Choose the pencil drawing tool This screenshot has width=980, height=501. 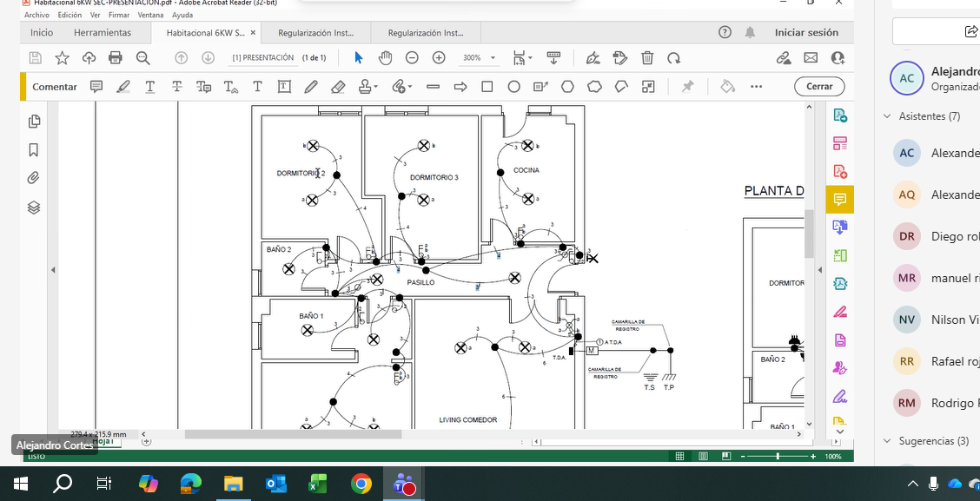click(x=311, y=87)
